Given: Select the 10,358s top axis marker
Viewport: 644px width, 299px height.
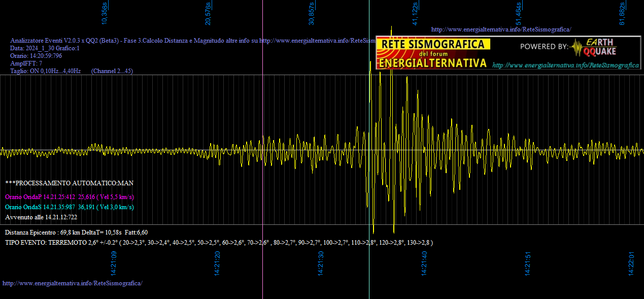Looking at the screenshot, I should [105, 14].
